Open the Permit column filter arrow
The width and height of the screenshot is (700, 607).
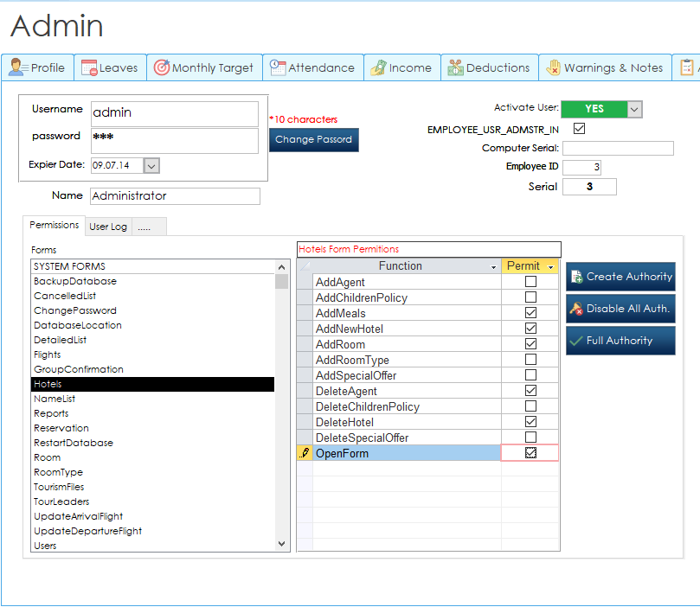tap(550, 266)
